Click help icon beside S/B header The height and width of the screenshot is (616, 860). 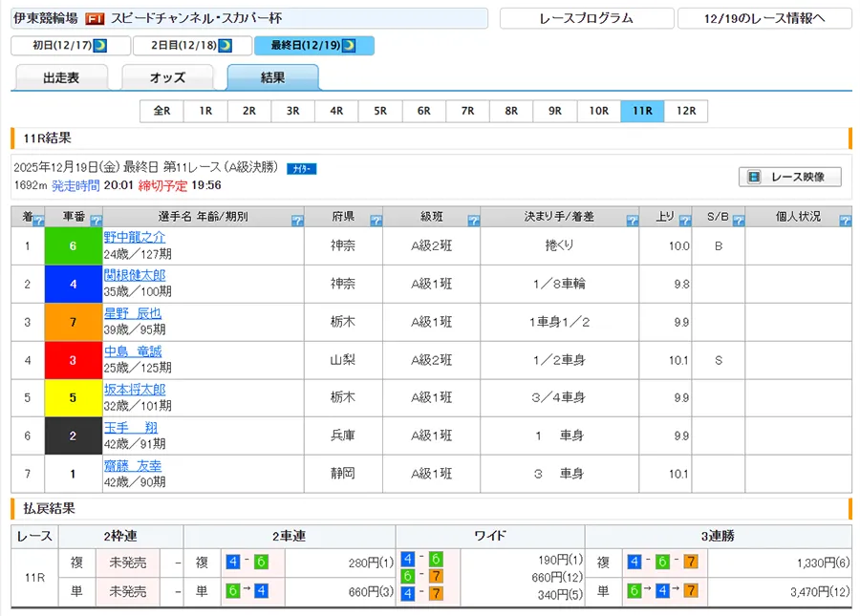738,221
